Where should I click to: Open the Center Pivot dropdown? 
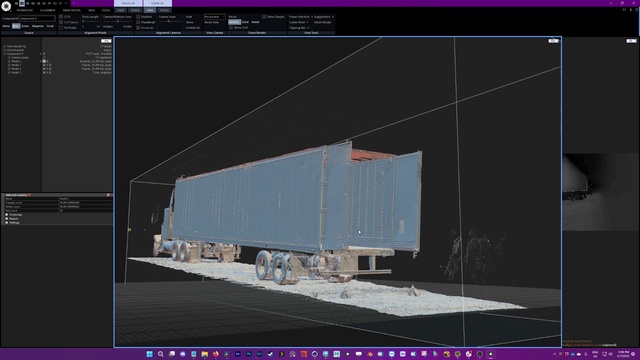click(298, 22)
